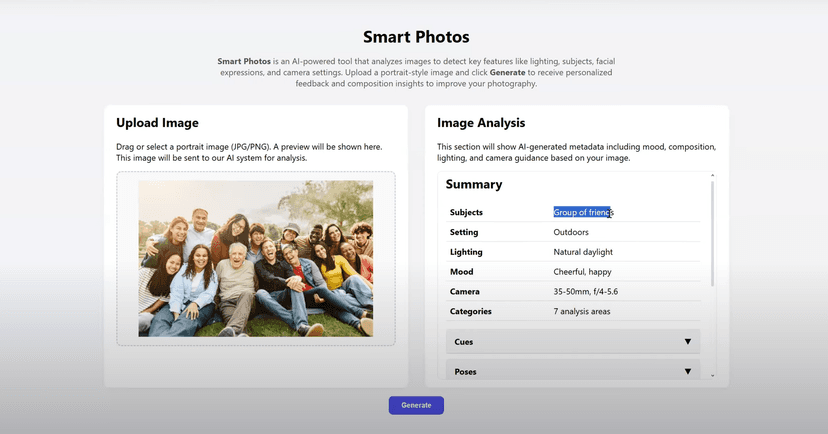The width and height of the screenshot is (828, 434).
Task: Click the Summary heading
Action: coord(474,184)
